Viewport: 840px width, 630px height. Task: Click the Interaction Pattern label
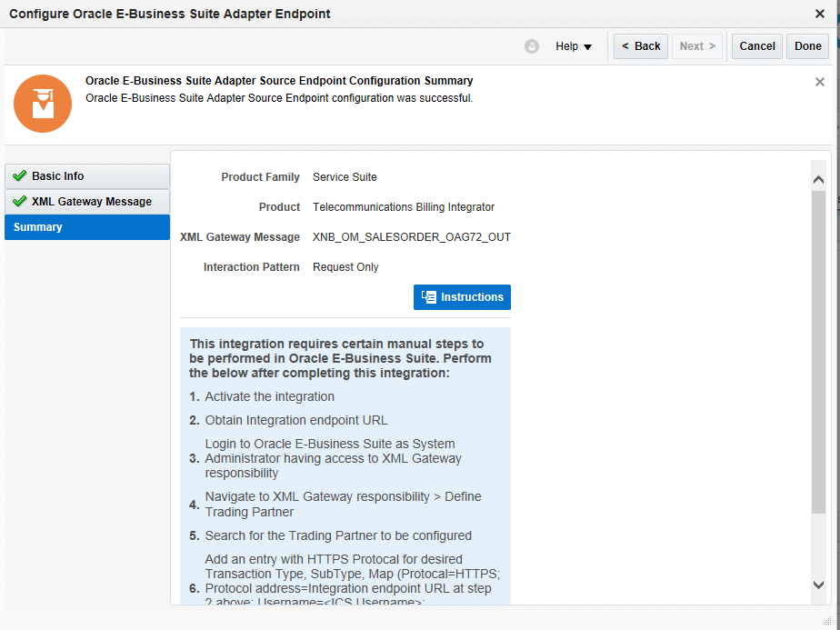coord(251,266)
